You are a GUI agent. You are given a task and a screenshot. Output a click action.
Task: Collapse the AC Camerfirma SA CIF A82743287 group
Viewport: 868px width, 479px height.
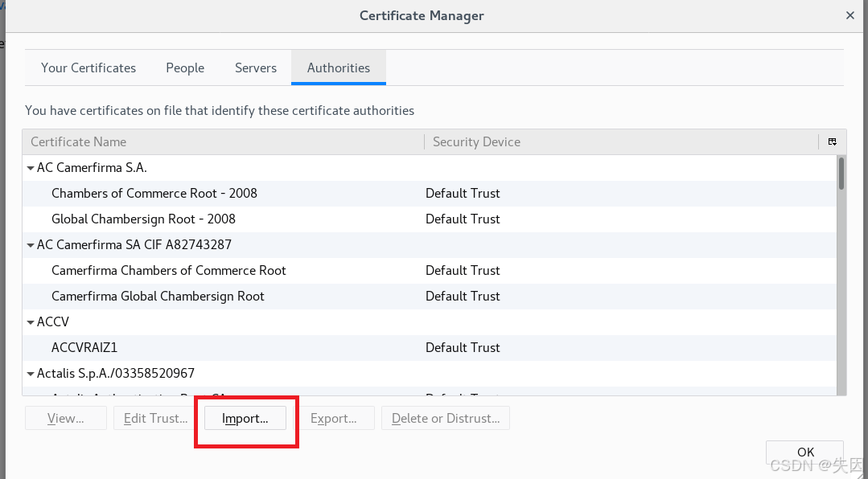click(31, 245)
